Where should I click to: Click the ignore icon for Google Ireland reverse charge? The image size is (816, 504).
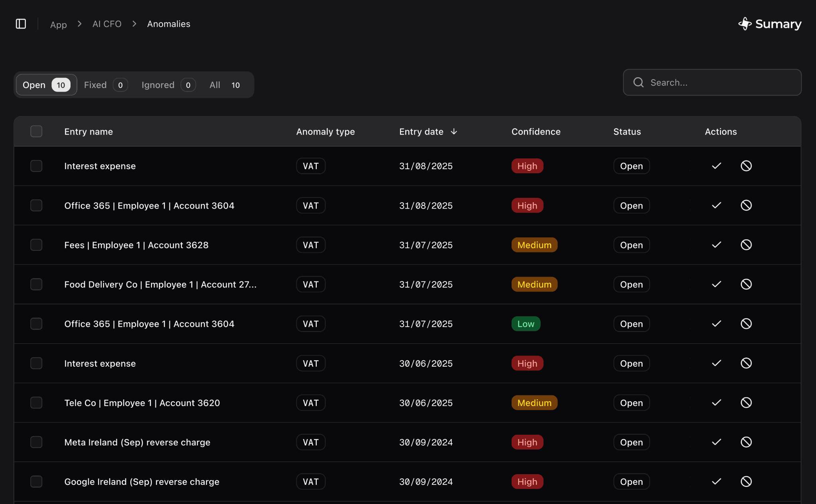point(746,481)
